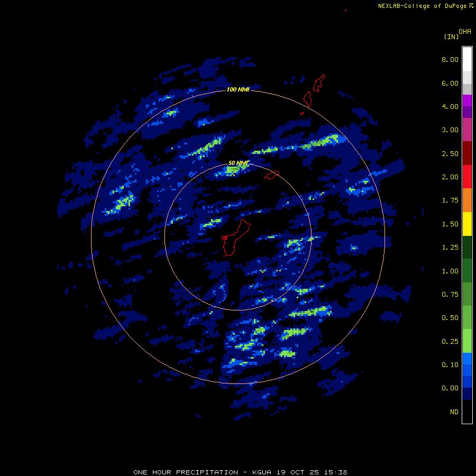The image size is (476, 476).
Task: Click the 0.00 legend value
Action: [450, 388]
